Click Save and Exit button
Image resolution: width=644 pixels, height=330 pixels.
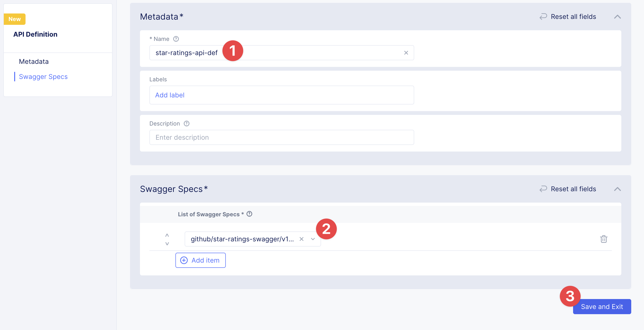(x=602, y=307)
